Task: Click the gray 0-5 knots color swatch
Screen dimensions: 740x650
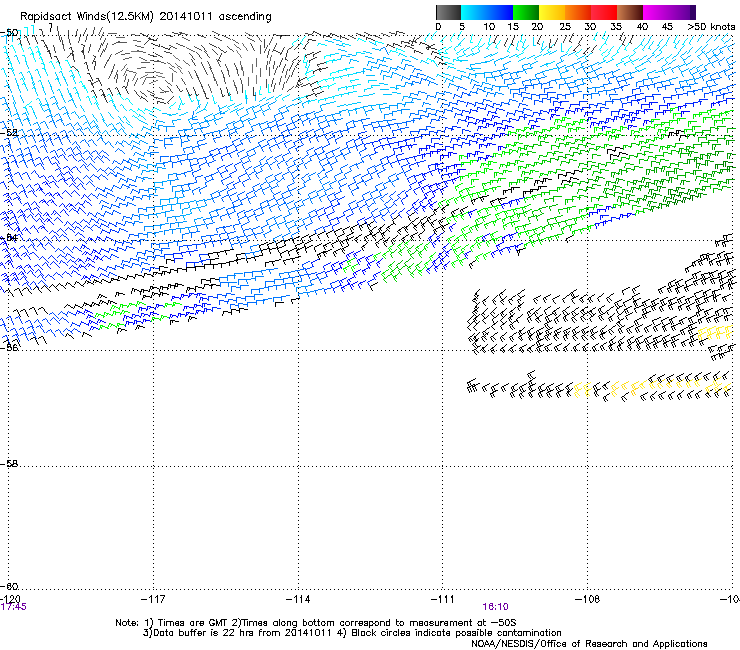Action: point(448,12)
